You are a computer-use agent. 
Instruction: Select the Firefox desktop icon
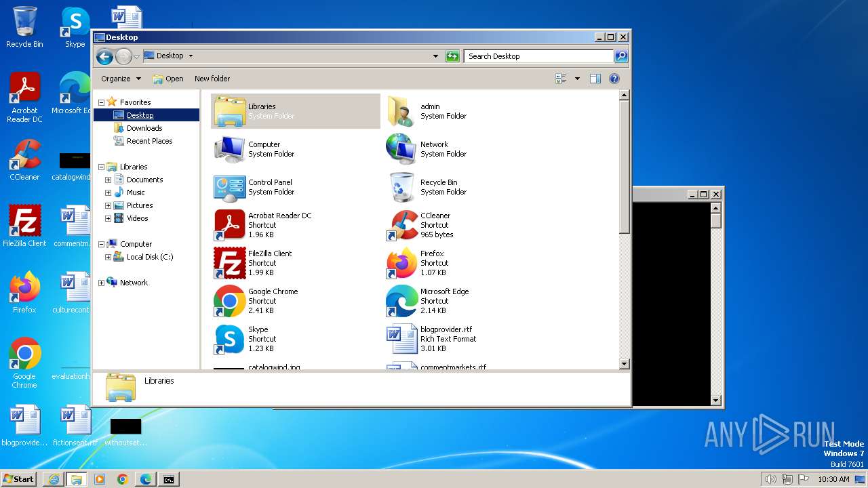(x=24, y=293)
